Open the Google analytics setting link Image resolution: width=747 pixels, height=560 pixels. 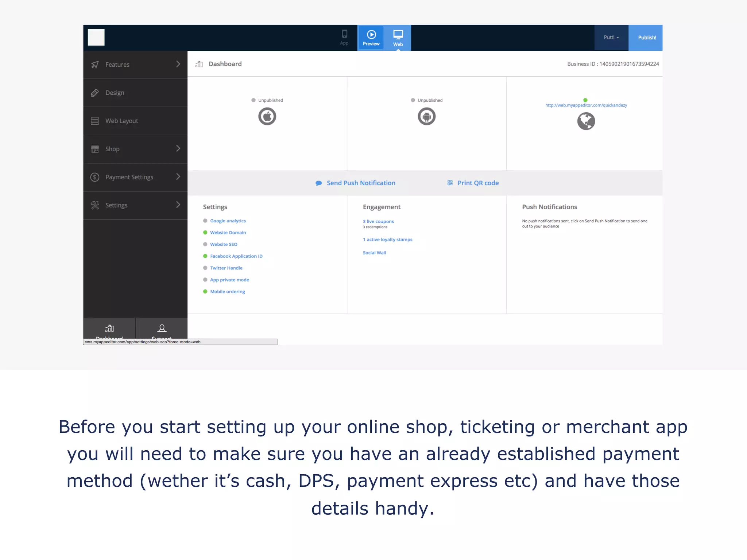coord(228,221)
